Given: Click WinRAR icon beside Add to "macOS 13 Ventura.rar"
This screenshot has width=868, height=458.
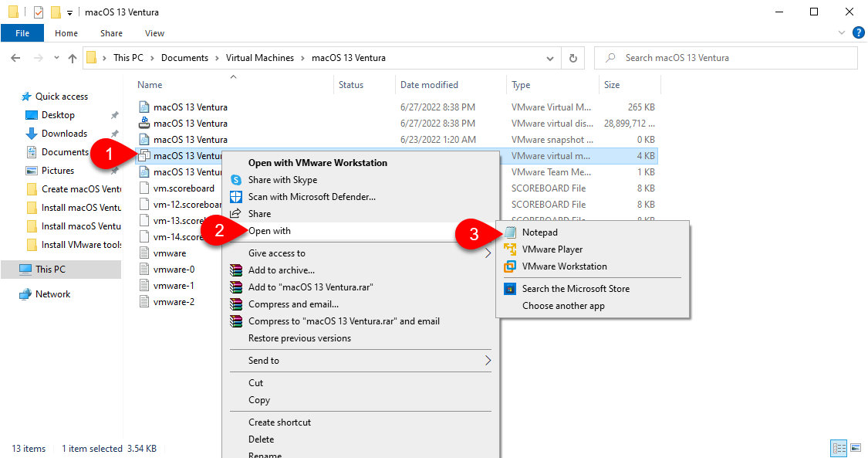Looking at the screenshot, I should (236, 287).
